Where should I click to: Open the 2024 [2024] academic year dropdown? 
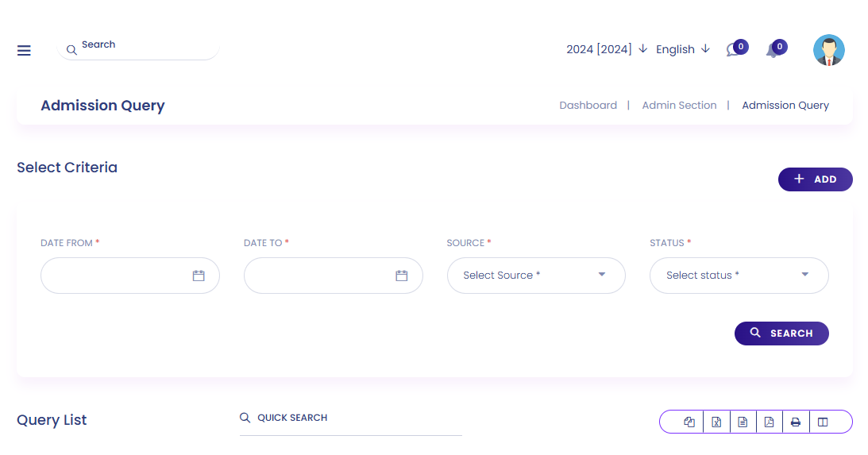pos(607,49)
